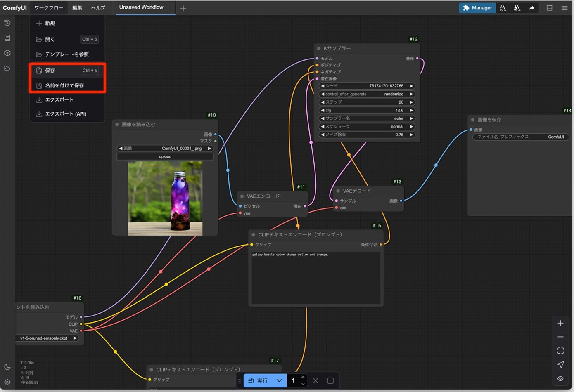Click the zoom in plus button
The height and width of the screenshot is (392, 574).
(x=560, y=323)
